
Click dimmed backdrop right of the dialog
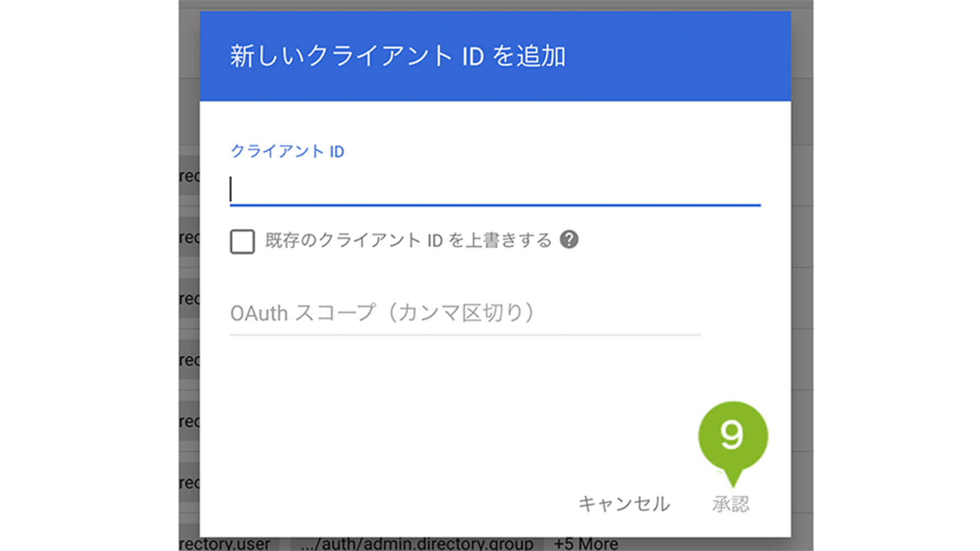point(802,275)
